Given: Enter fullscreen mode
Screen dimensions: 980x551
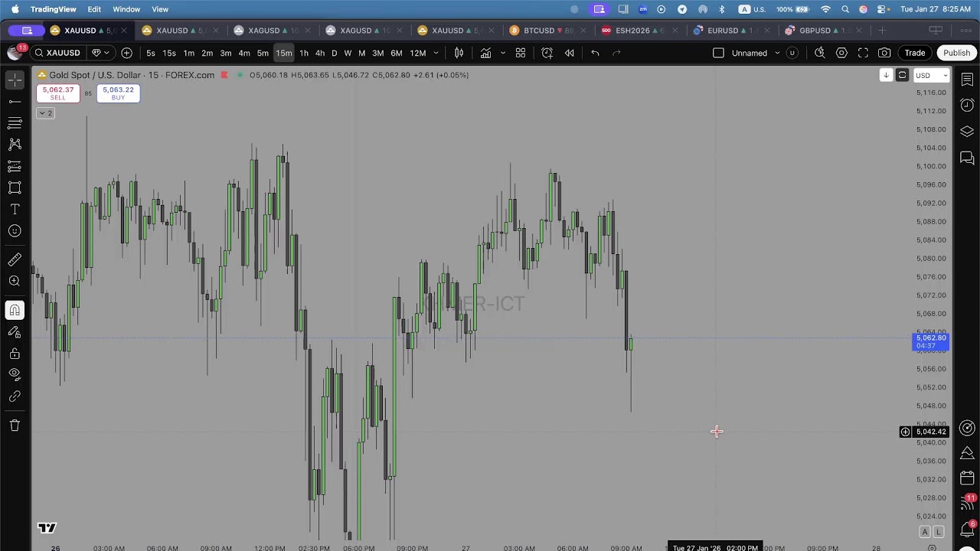Looking at the screenshot, I should point(863,53).
